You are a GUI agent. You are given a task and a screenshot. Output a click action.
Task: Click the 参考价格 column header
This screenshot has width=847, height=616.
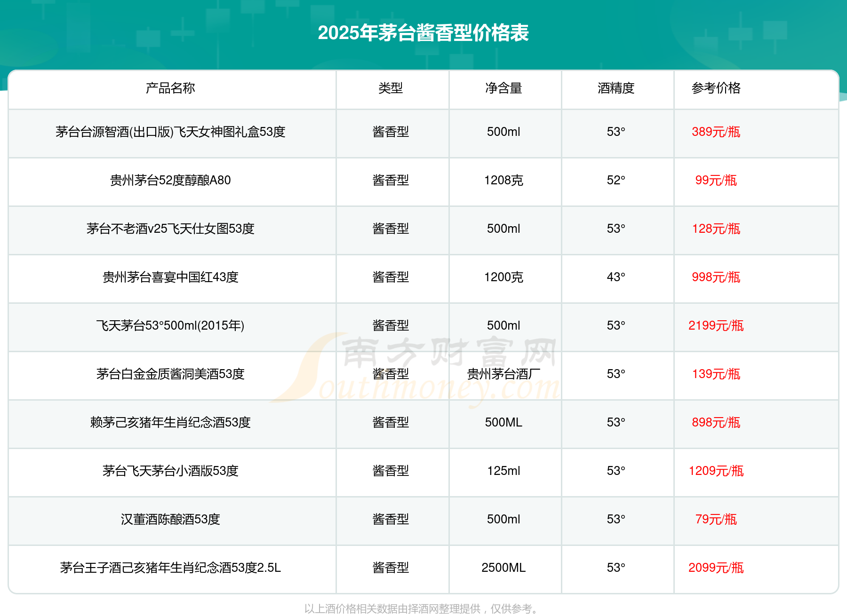[x=716, y=88]
